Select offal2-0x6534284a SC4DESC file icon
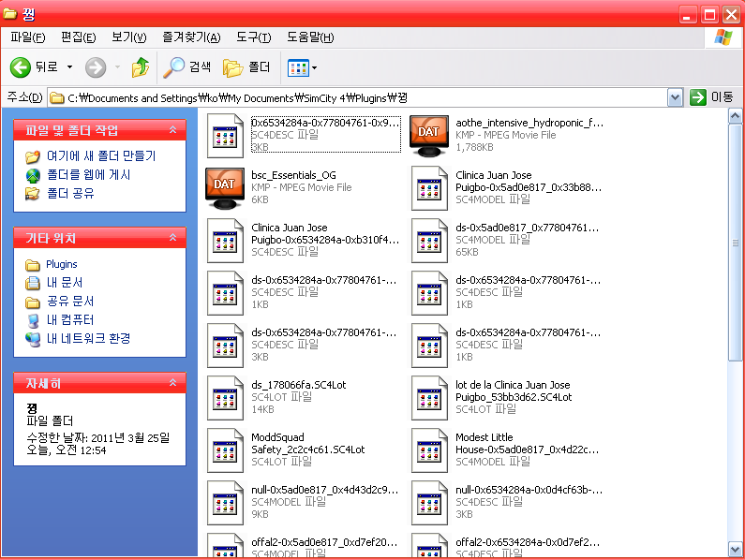 pos(429,545)
